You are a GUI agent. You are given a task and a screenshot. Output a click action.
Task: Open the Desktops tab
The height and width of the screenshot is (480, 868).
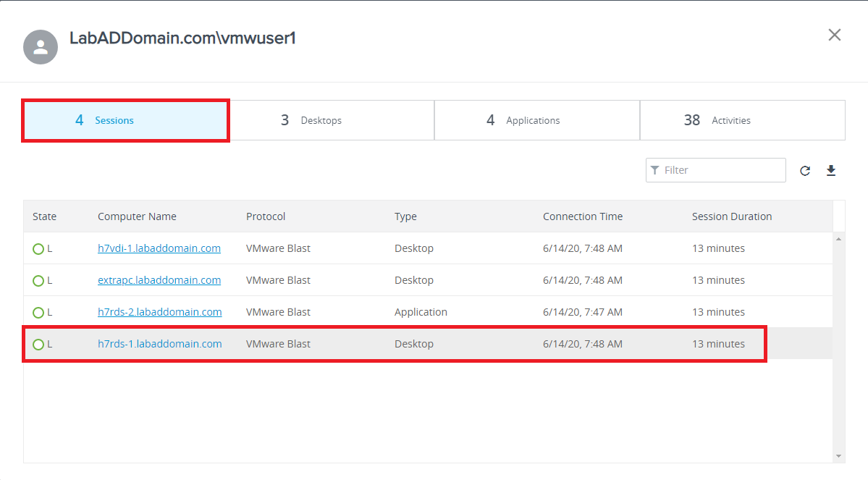coord(332,120)
